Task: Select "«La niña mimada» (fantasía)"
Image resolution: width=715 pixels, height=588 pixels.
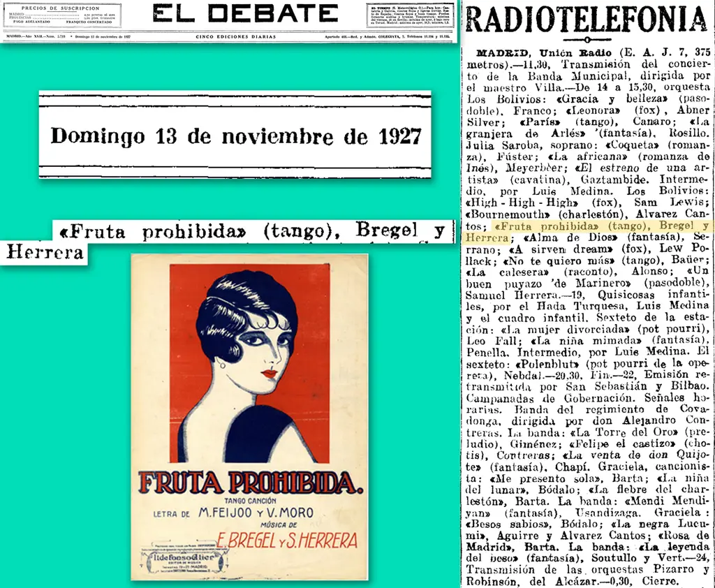Action: [x=619, y=341]
